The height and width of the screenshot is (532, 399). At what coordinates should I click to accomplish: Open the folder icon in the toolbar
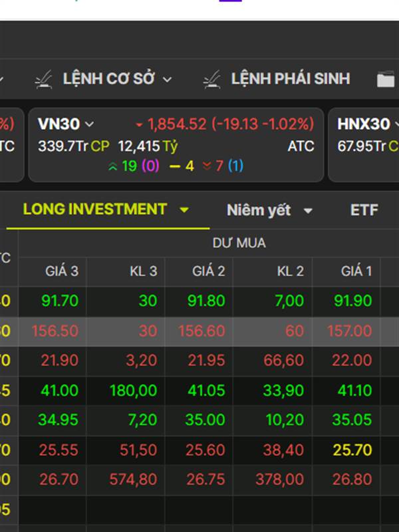(386, 79)
